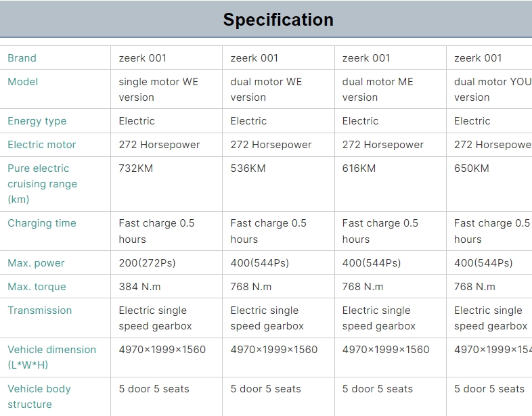
Task: Select the 200(272Ps) max power value
Action: [147, 263]
